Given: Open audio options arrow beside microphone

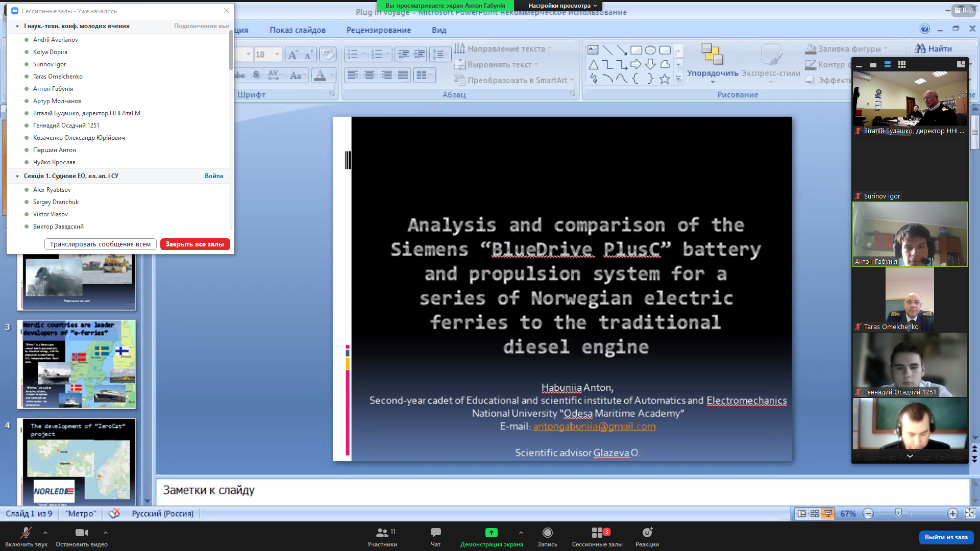Looking at the screenshot, I should tap(45, 533).
